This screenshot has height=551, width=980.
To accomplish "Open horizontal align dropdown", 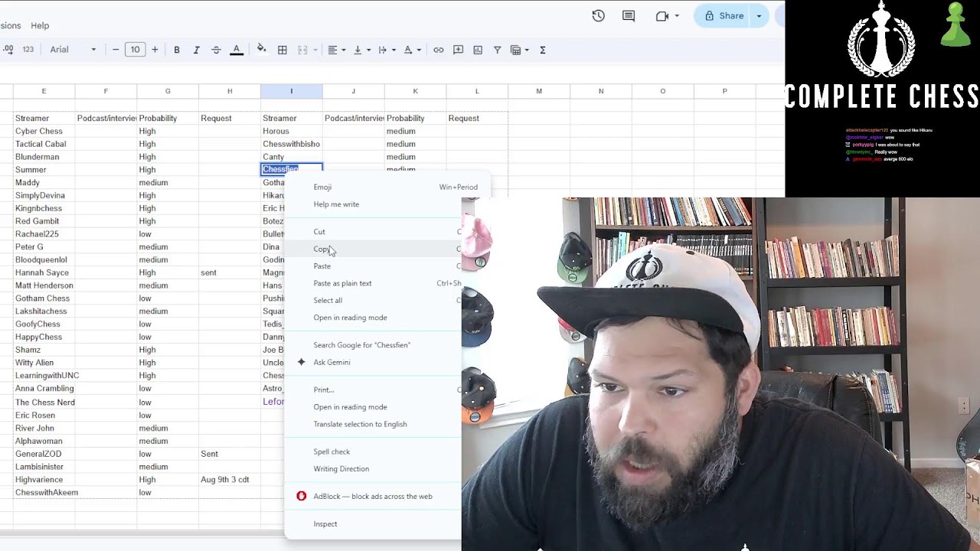I will 336,50.
